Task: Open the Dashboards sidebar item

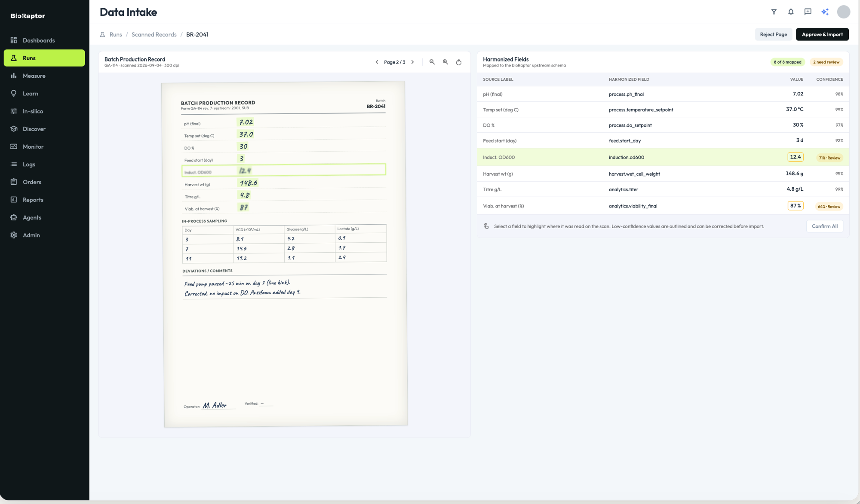Action: [x=44, y=40]
